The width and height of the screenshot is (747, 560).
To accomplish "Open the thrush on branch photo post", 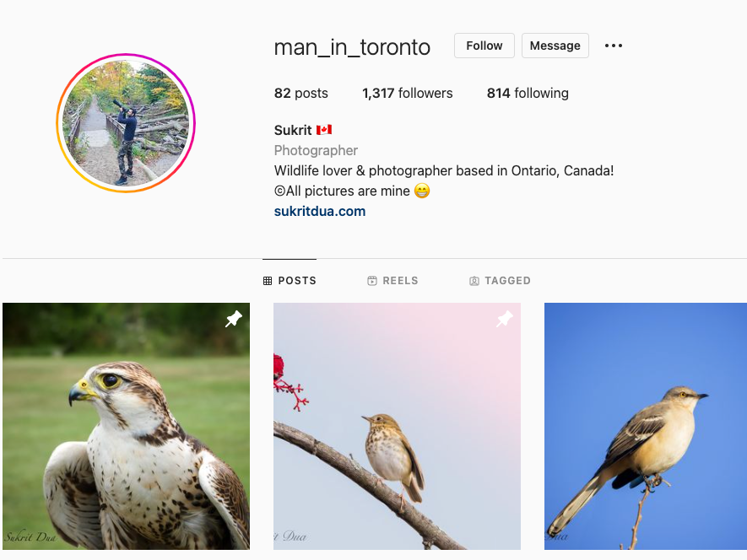I will [397, 426].
